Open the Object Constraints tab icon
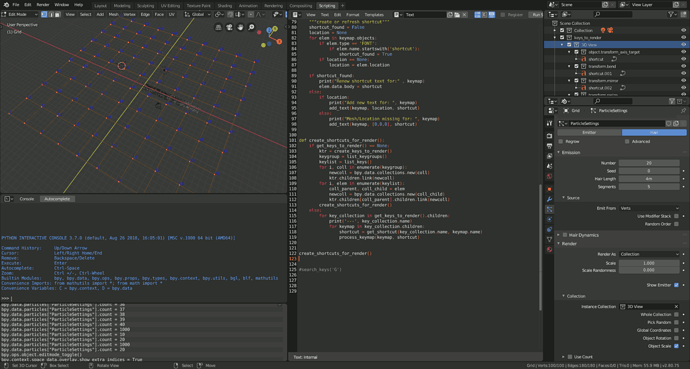Viewport: 690px width, 369px height. [549, 229]
